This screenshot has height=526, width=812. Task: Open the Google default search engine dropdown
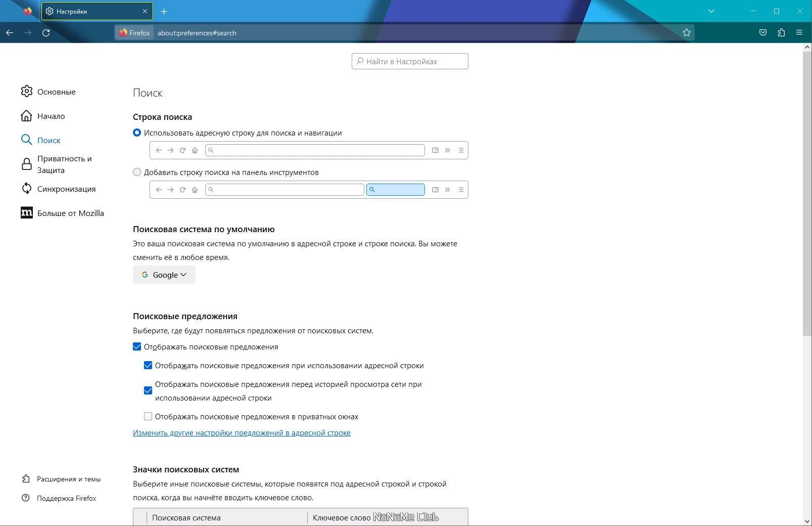click(x=164, y=275)
